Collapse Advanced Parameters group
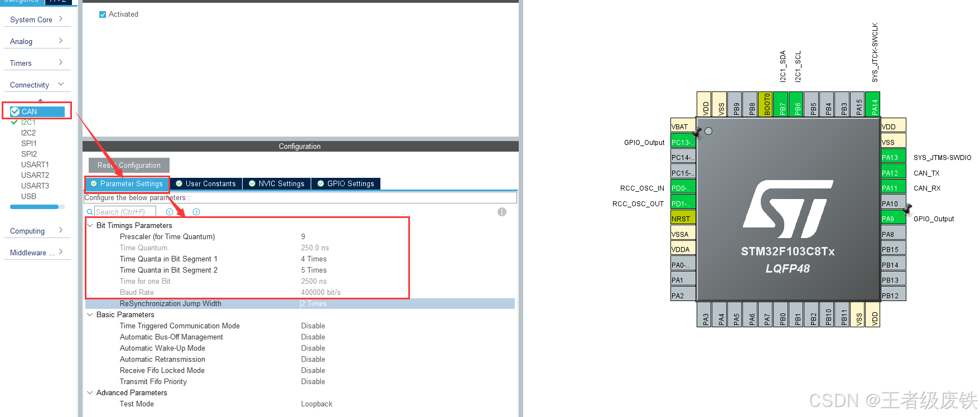This screenshot has width=980, height=417. [90, 392]
